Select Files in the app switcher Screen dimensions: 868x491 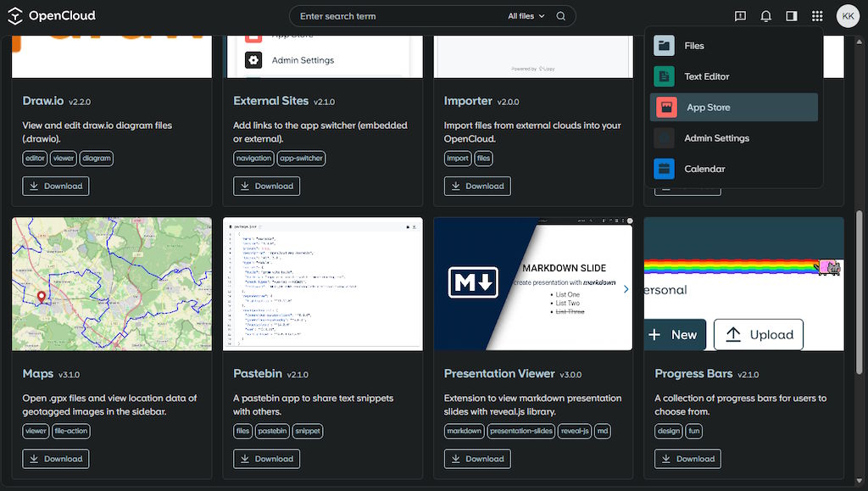coord(733,46)
